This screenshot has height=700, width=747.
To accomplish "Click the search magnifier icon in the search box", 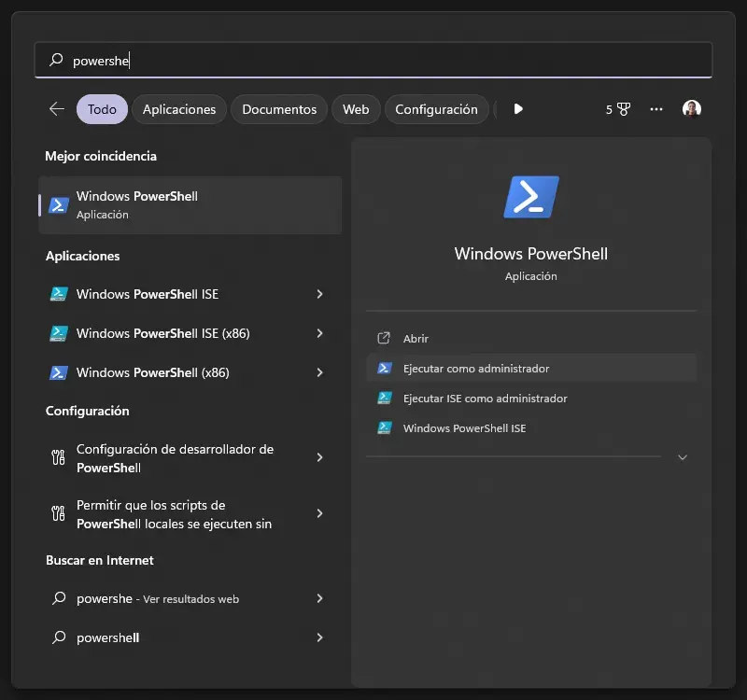I will coord(56,60).
